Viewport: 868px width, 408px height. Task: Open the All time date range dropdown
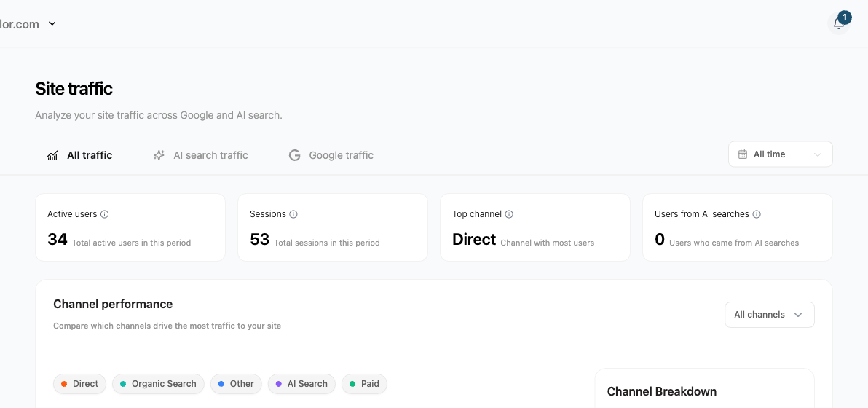780,154
